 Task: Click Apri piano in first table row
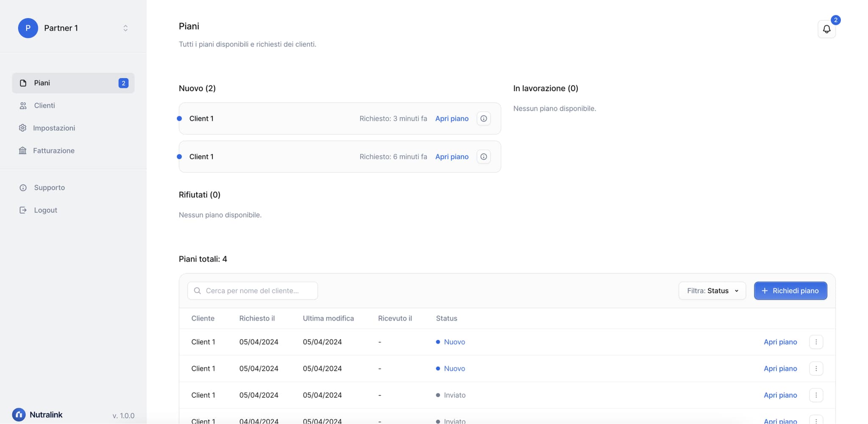[780, 342]
